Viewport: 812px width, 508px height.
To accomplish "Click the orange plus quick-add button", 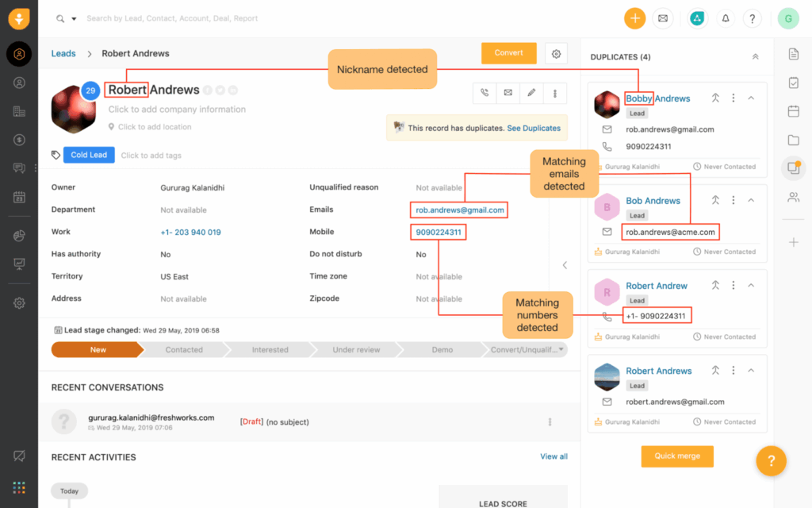I will tap(634, 18).
